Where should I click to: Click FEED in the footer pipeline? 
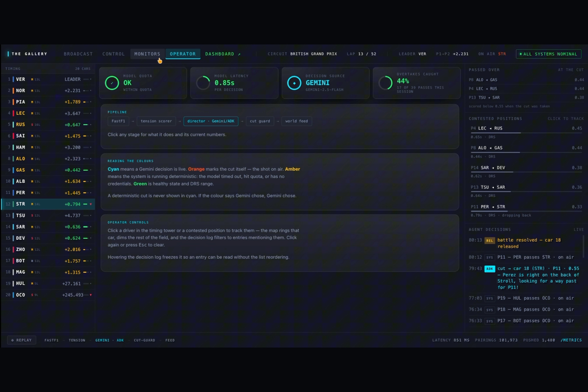coord(170,340)
